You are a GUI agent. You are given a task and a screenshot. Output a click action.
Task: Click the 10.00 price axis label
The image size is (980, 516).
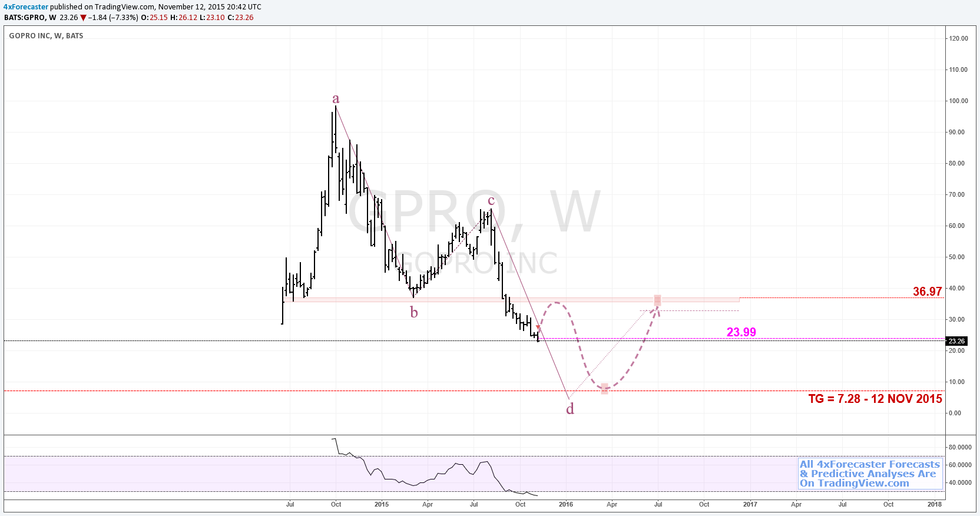pyautogui.click(x=956, y=382)
